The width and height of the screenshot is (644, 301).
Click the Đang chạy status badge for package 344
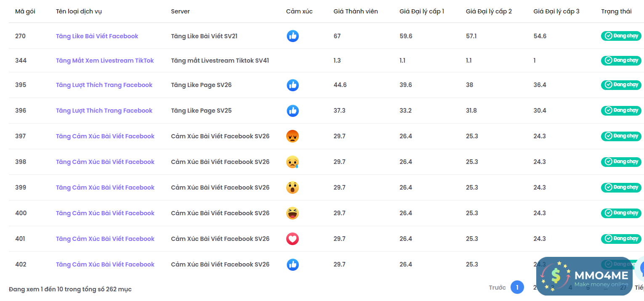coord(621,61)
